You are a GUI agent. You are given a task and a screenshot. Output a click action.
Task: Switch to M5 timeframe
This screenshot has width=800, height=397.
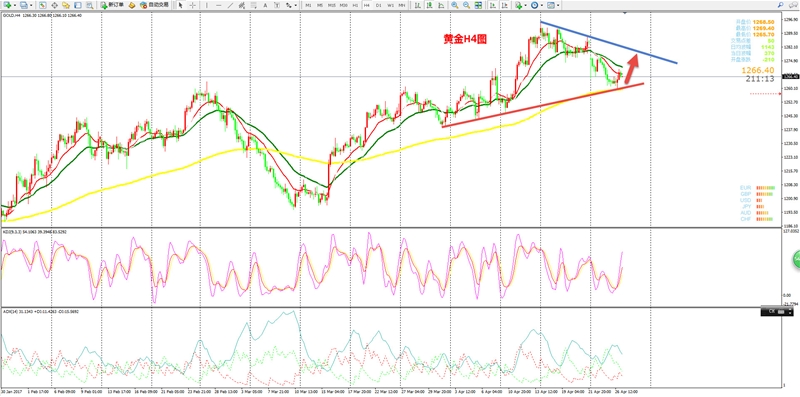point(320,5)
